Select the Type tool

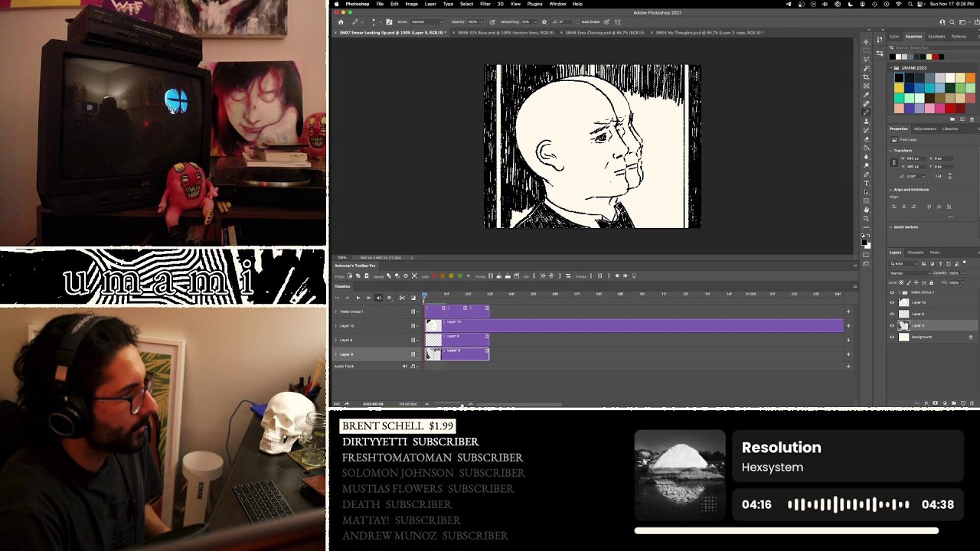[x=866, y=184]
